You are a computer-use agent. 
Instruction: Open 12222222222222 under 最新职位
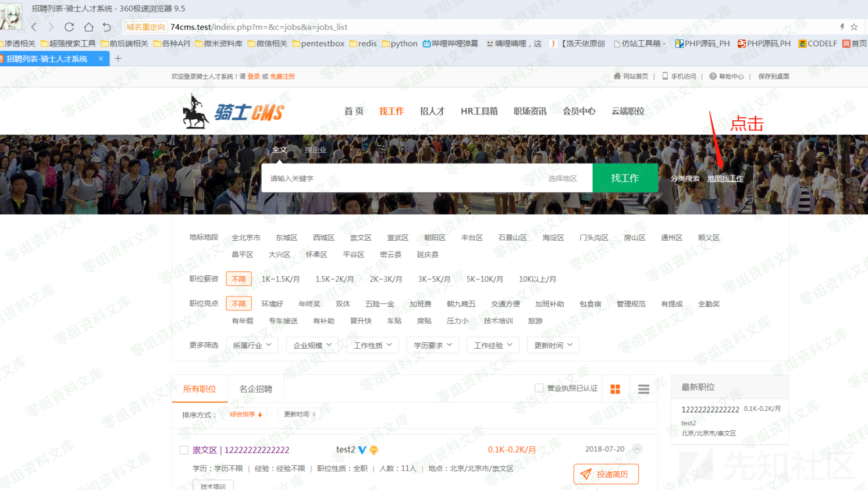(710, 409)
